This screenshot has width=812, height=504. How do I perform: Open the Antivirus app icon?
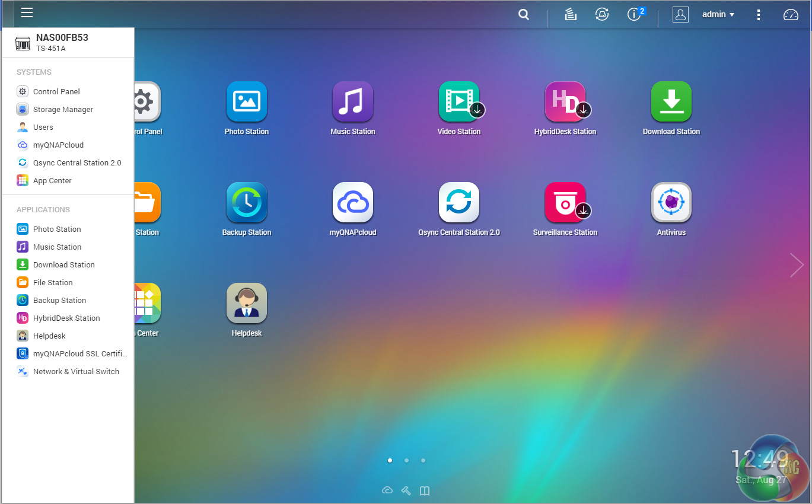tap(671, 202)
